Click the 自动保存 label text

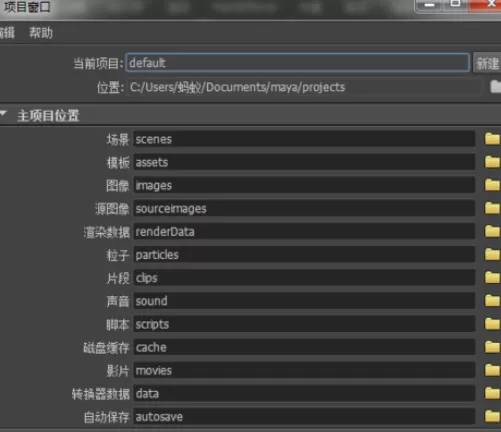coord(106,417)
